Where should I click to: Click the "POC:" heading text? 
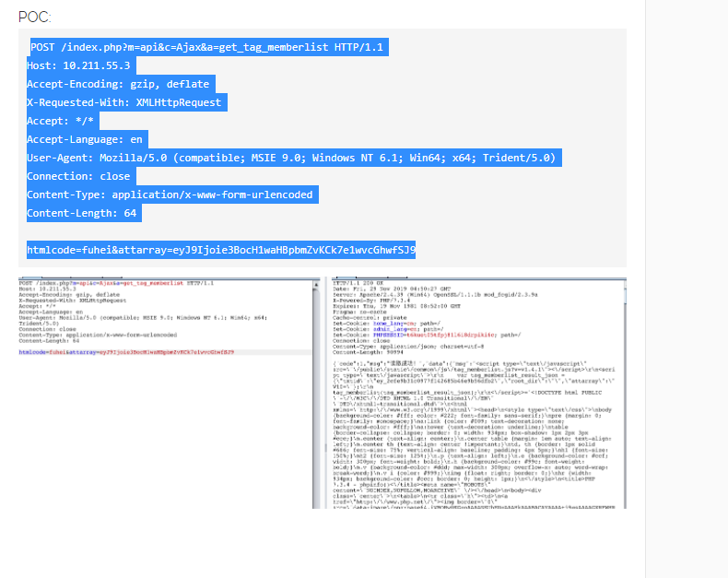pyautogui.click(x=35, y=17)
